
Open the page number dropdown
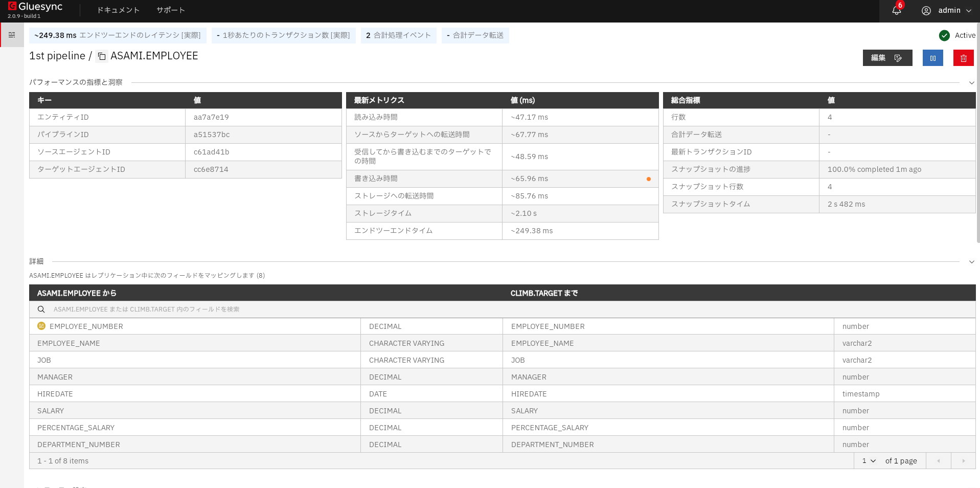click(869, 460)
